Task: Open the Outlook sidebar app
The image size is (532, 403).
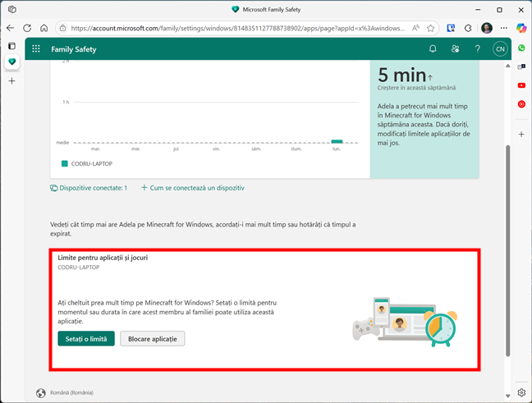Action: click(521, 66)
